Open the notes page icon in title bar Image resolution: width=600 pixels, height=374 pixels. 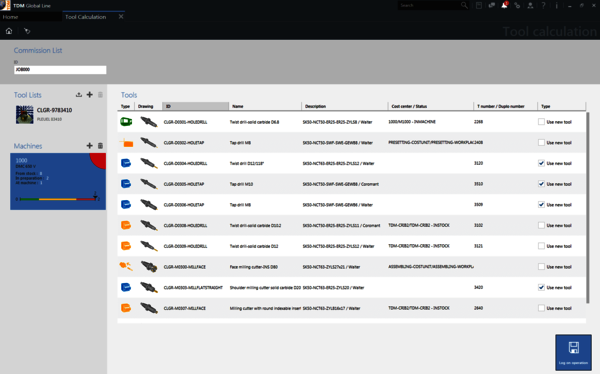click(479, 5)
